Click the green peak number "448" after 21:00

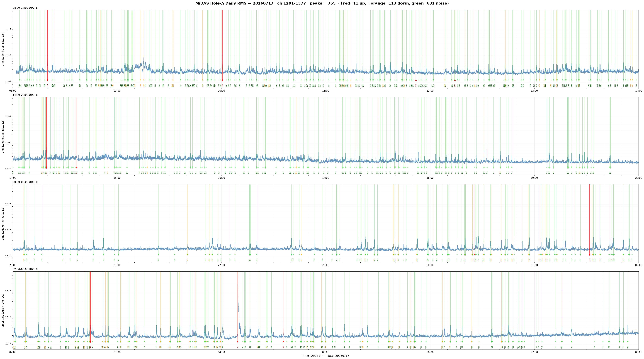tap(158, 260)
